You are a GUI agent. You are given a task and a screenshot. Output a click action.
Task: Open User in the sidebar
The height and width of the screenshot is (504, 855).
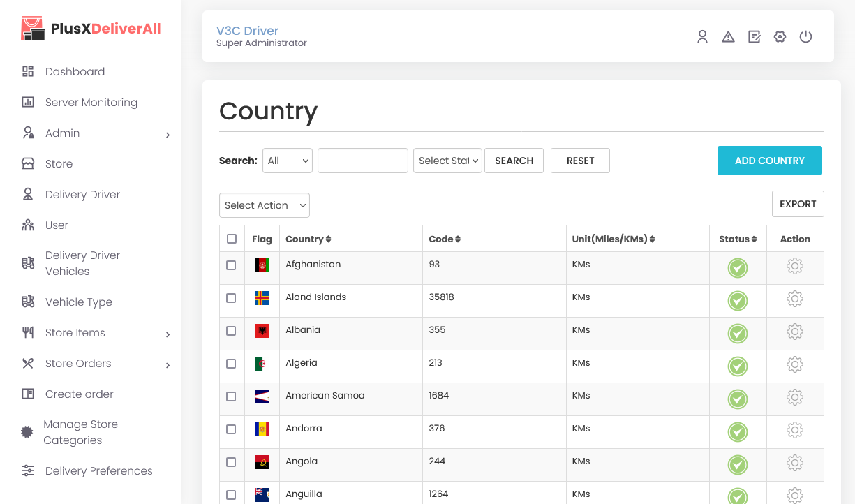[x=57, y=225]
